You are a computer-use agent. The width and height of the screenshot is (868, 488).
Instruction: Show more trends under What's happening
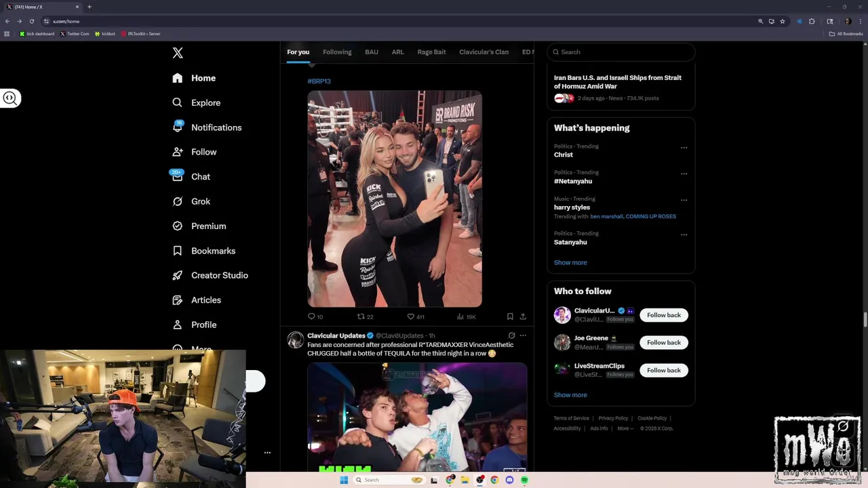point(570,262)
